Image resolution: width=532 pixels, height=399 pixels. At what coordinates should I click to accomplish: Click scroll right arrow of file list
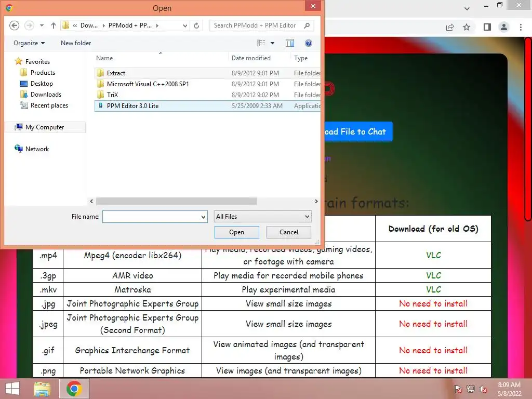pyautogui.click(x=316, y=201)
